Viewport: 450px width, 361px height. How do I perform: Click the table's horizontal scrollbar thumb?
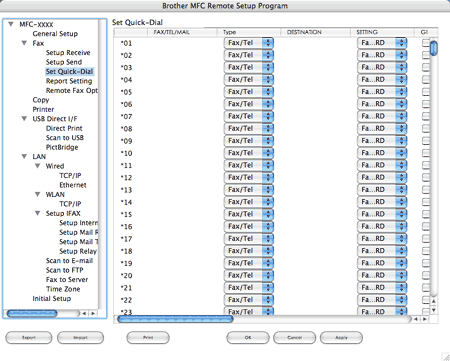click(175, 319)
